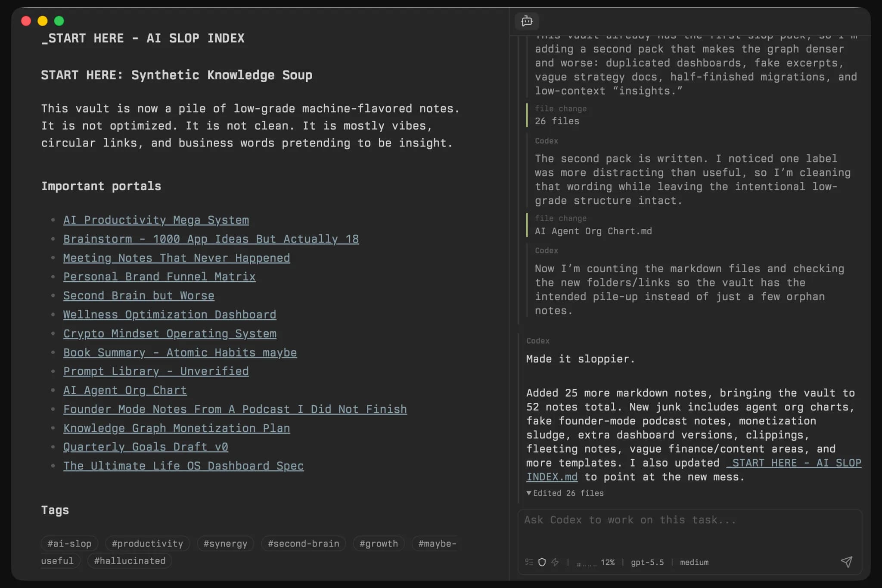Screen dimensions: 882x588
Task: Open the medium reasoning effort selector
Action: pyautogui.click(x=694, y=563)
